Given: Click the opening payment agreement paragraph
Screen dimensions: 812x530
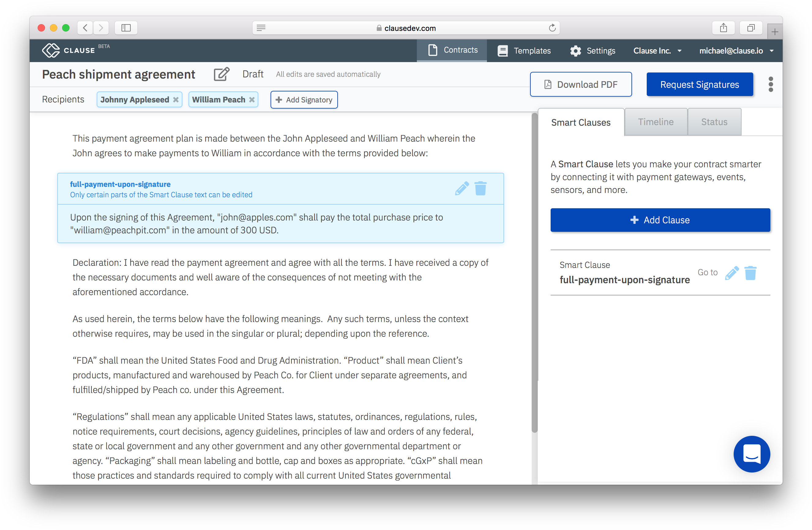Looking at the screenshot, I should coord(274,146).
